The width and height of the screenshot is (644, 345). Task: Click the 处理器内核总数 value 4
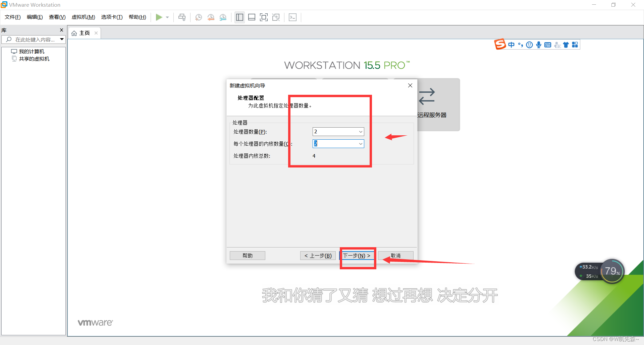314,156
